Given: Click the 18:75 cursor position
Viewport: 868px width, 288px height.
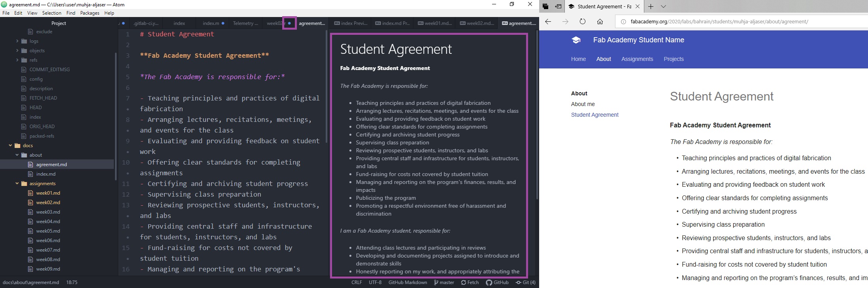Looking at the screenshot, I should (72, 282).
